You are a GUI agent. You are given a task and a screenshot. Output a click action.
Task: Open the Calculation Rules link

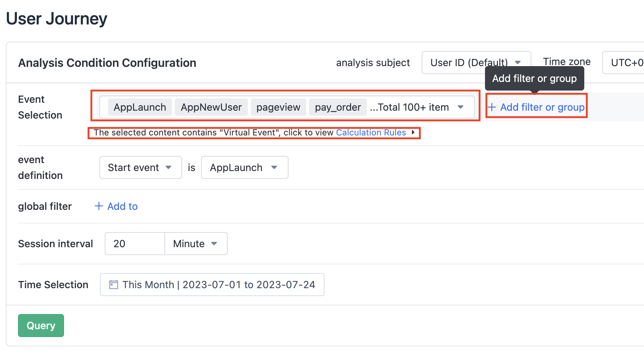coord(371,132)
